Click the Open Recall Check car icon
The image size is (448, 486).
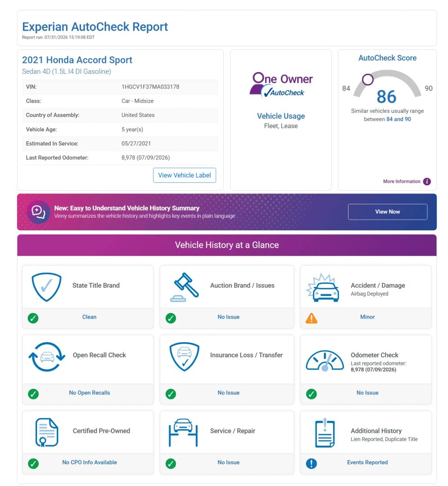[x=47, y=357]
